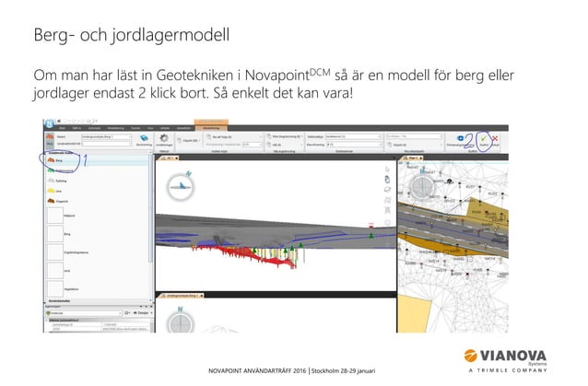Click the blue Förhandsgranska preview icon
Viewport: 588px width, 386px height.
click(x=460, y=138)
